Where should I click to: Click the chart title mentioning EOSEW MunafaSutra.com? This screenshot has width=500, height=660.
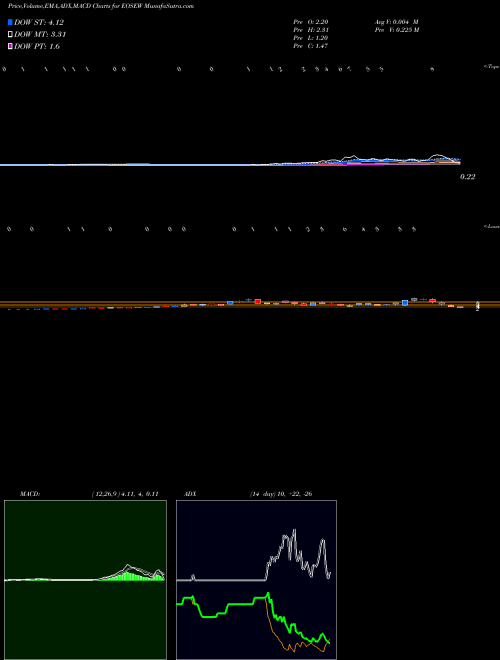pyautogui.click(x=101, y=7)
